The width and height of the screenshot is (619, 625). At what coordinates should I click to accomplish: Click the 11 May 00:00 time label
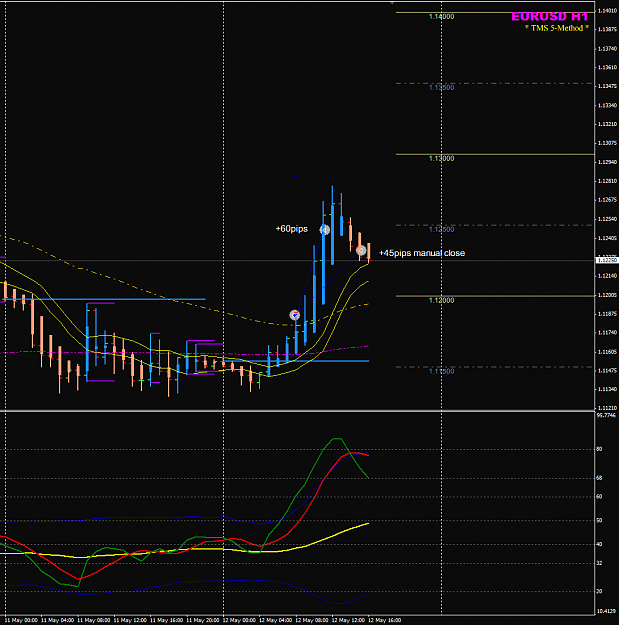click(21, 620)
